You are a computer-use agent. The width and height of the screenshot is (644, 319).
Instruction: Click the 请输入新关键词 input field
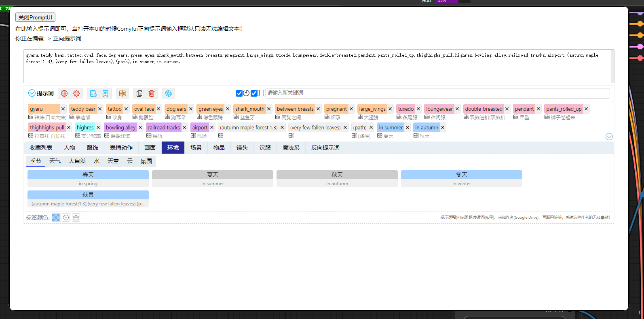437,93
